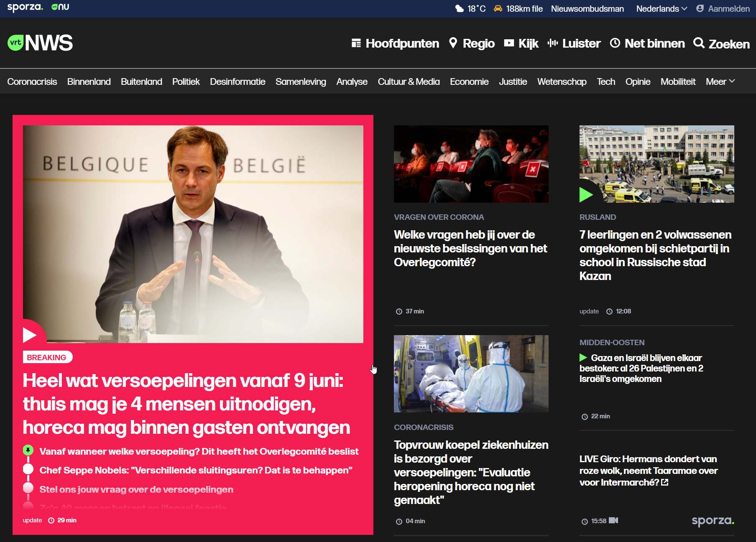756x542 pixels.
Task: Go to sporza site link in top bar
Action: (x=25, y=7)
